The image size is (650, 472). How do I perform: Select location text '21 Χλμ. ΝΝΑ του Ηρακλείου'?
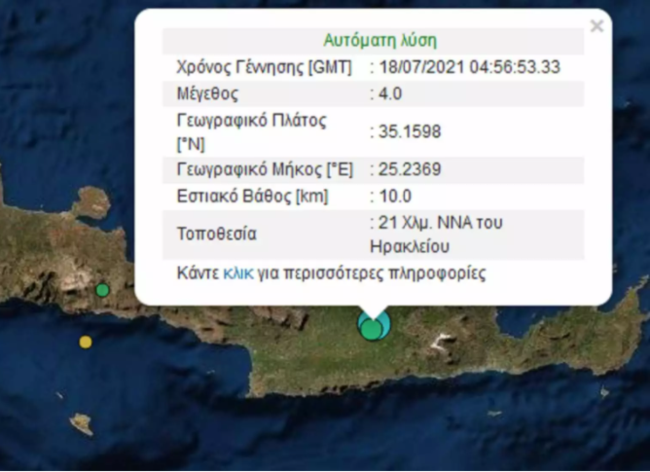click(x=436, y=235)
